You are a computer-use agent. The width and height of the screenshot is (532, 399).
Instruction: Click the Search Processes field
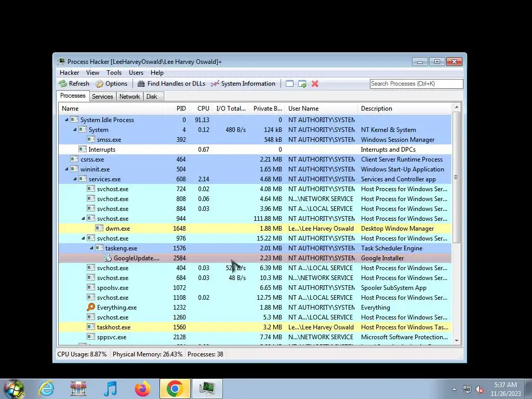[x=416, y=84]
